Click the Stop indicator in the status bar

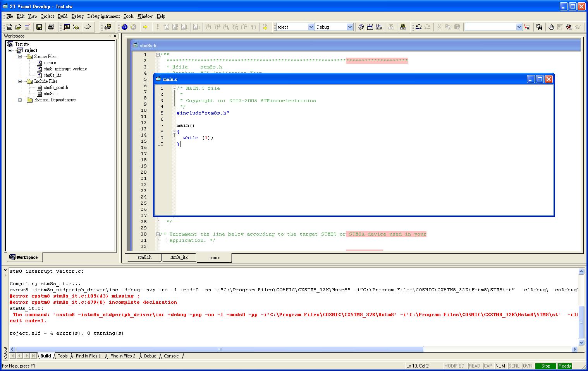click(x=545, y=366)
